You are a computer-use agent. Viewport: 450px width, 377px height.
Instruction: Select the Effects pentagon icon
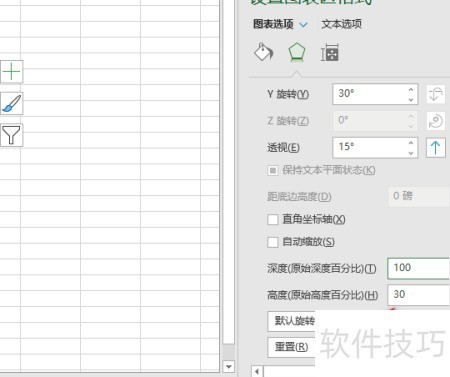point(296,52)
